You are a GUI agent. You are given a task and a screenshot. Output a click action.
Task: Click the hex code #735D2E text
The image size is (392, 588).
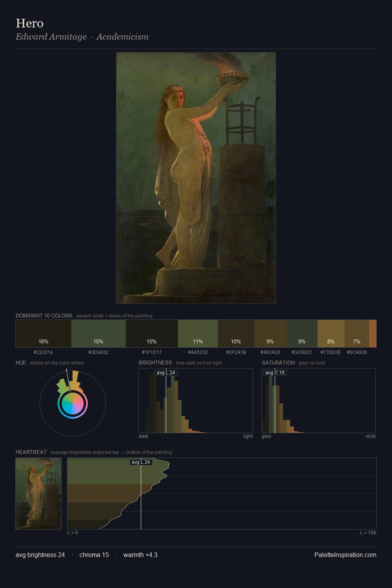click(x=331, y=352)
